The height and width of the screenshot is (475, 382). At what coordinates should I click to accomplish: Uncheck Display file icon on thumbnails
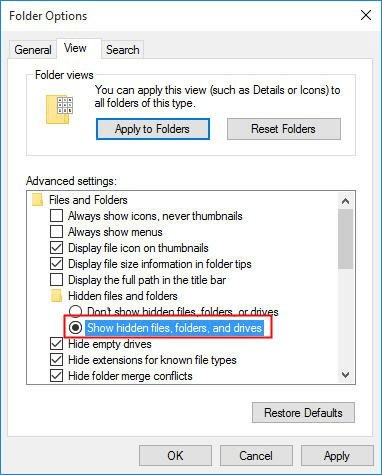click(56, 248)
